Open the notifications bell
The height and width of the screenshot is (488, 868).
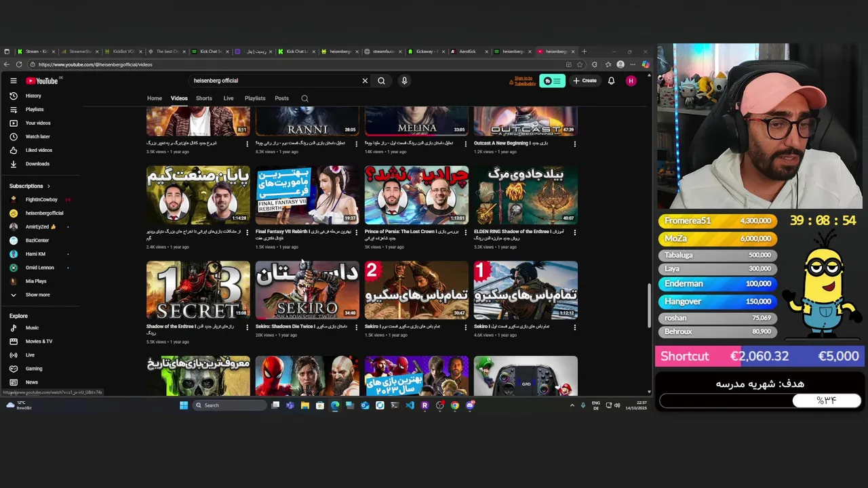coord(611,81)
